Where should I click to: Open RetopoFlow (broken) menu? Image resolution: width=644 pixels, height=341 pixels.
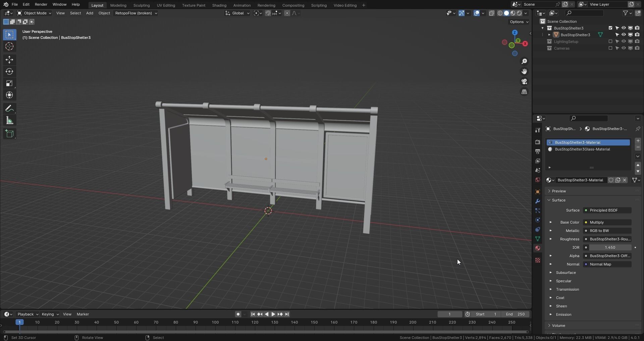click(x=136, y=13)
